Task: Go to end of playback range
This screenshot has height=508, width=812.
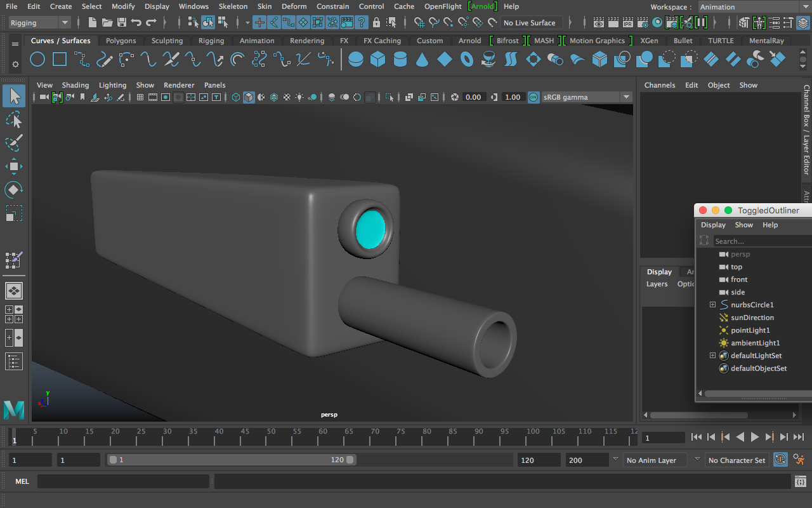Action: point(799,437)
